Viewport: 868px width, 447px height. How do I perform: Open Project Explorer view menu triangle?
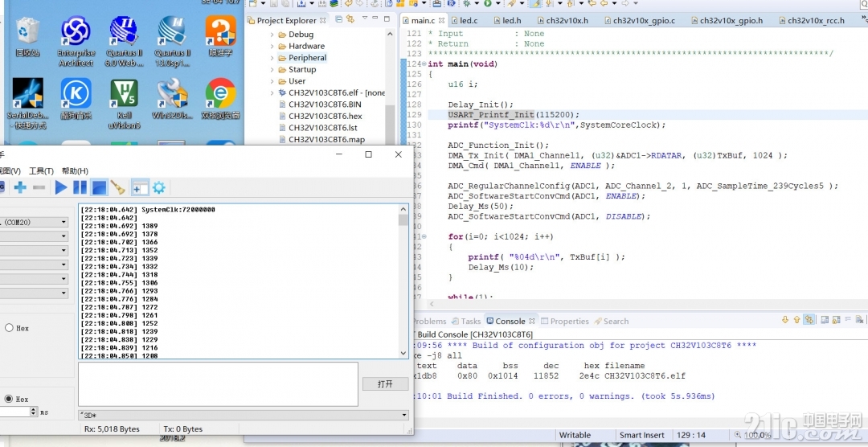(x=364, y=18)
